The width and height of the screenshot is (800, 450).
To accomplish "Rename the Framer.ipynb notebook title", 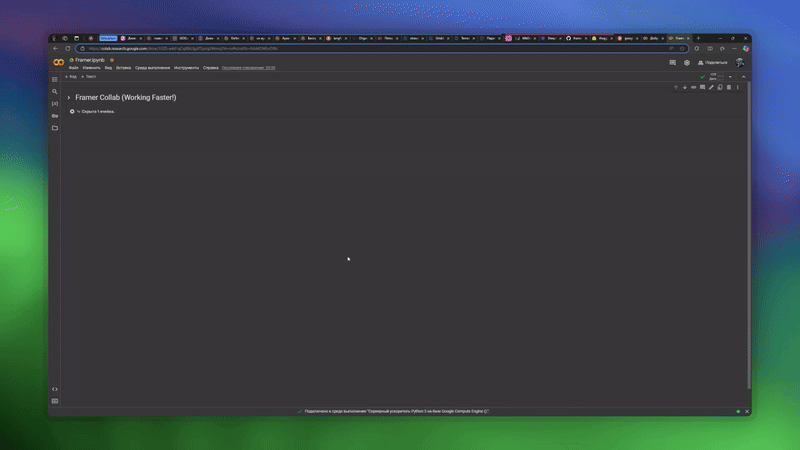I will (x=90, y=60).
